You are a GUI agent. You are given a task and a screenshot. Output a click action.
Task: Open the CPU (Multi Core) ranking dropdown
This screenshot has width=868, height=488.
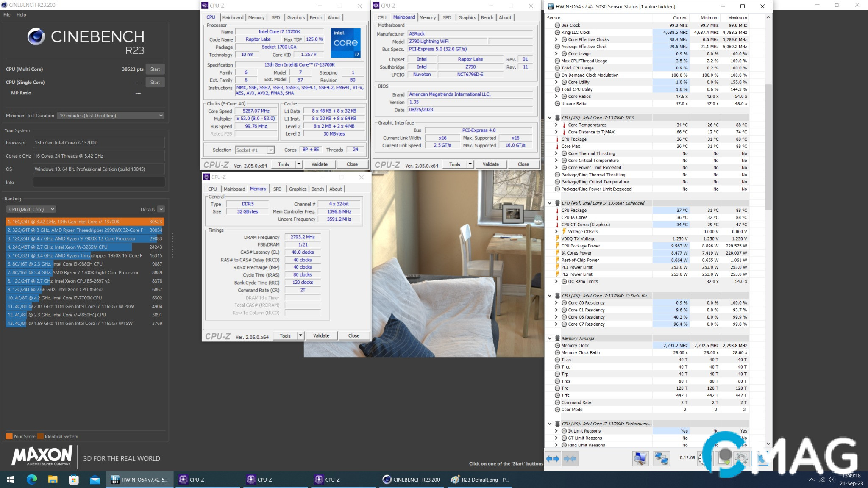(31, 209)
